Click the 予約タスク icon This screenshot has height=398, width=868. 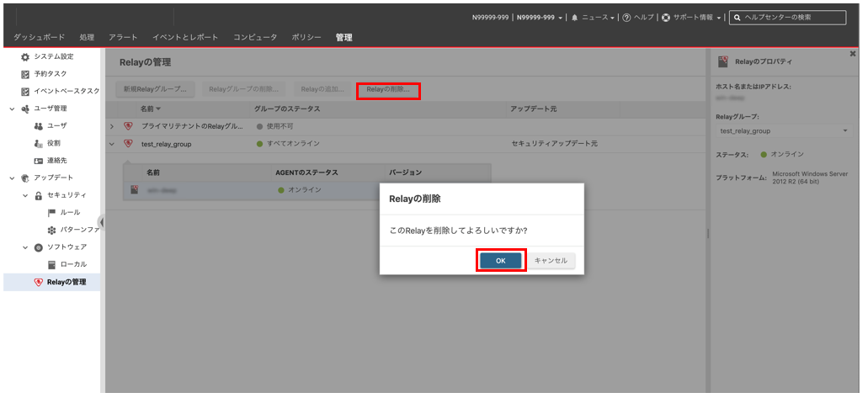tap(25, 74)
